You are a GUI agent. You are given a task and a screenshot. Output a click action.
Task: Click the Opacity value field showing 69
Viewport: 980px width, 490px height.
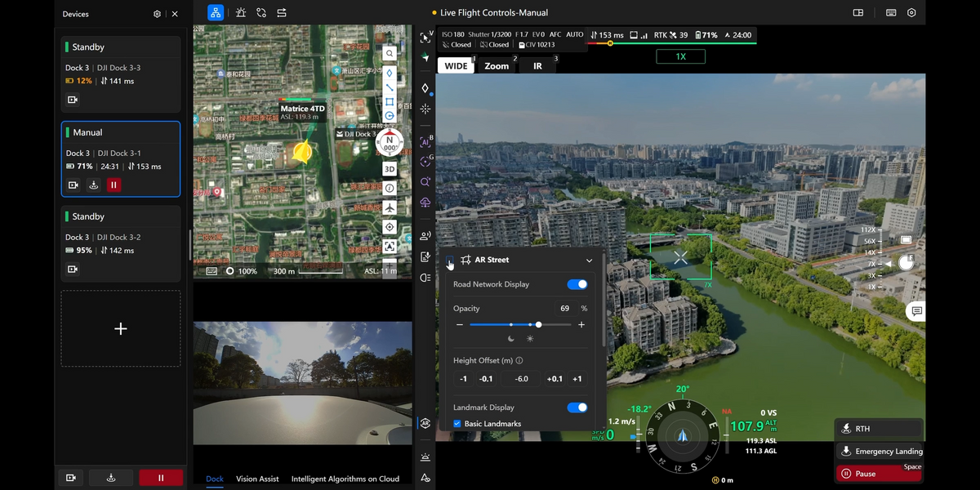click(x=565, y=309)
